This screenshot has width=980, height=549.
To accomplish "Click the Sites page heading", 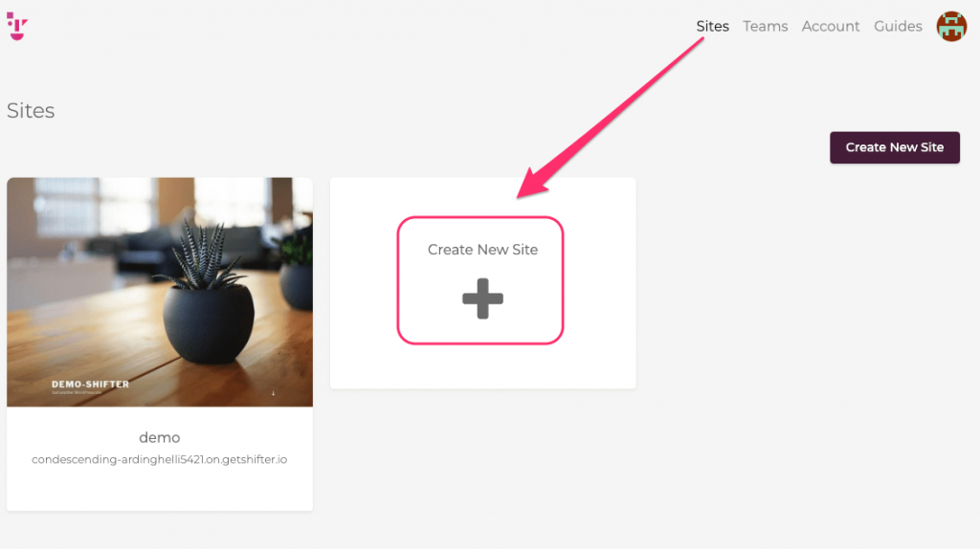I will pos(31,111).
